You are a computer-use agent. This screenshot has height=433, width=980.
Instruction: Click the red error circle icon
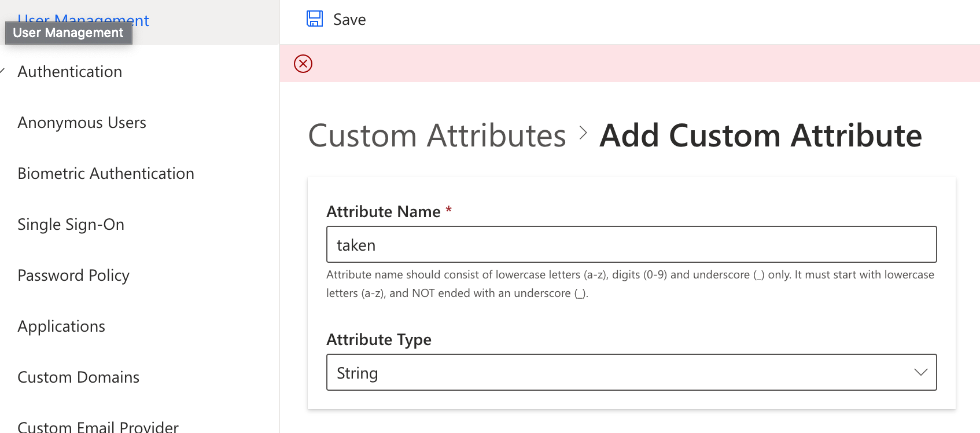tap(303, 64)
